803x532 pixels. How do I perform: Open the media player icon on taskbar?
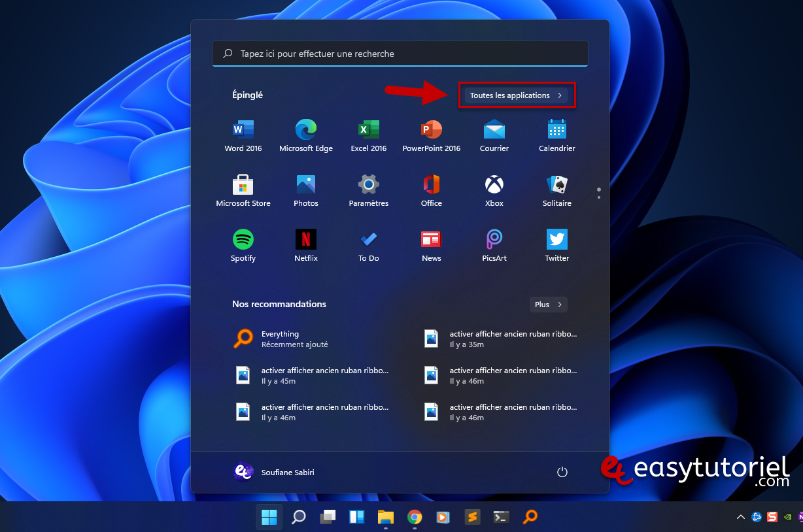coord(443,517)
